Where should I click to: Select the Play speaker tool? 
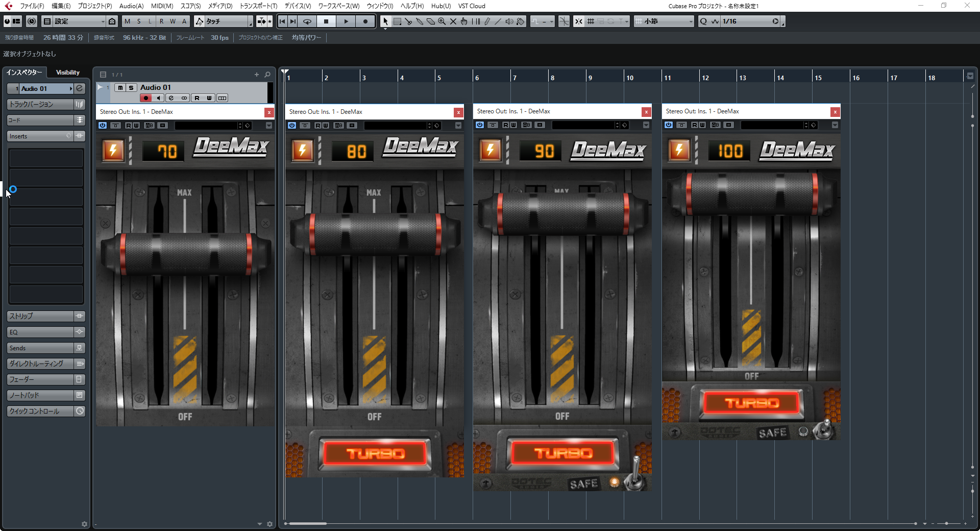tap(509, 21)
